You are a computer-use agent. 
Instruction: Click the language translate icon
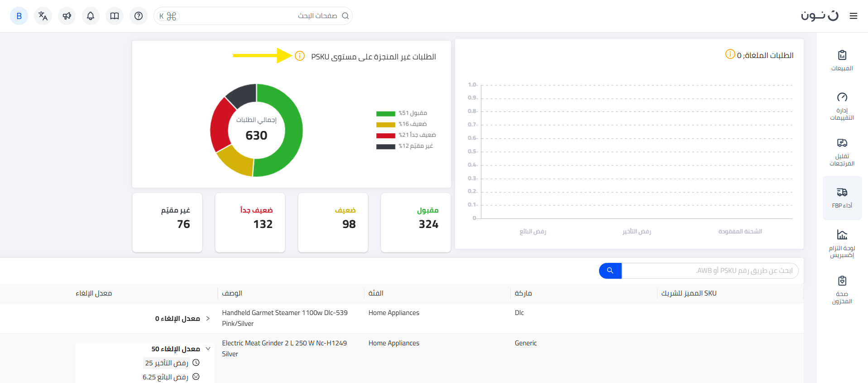43,16
